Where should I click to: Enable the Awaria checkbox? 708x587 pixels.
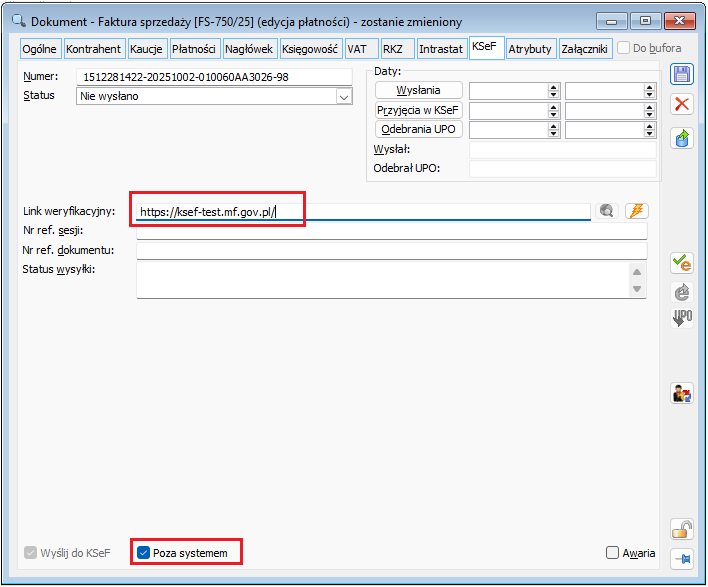click(612, 552)
